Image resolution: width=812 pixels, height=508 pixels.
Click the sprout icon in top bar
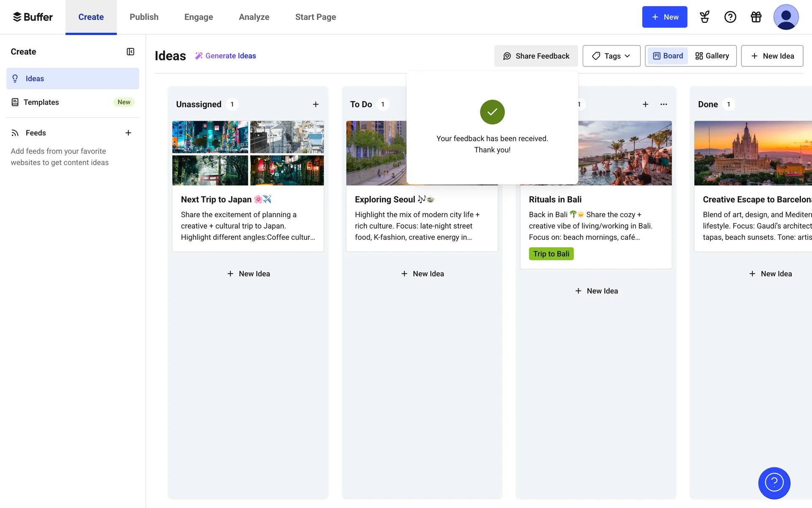(x=705, y=17)
